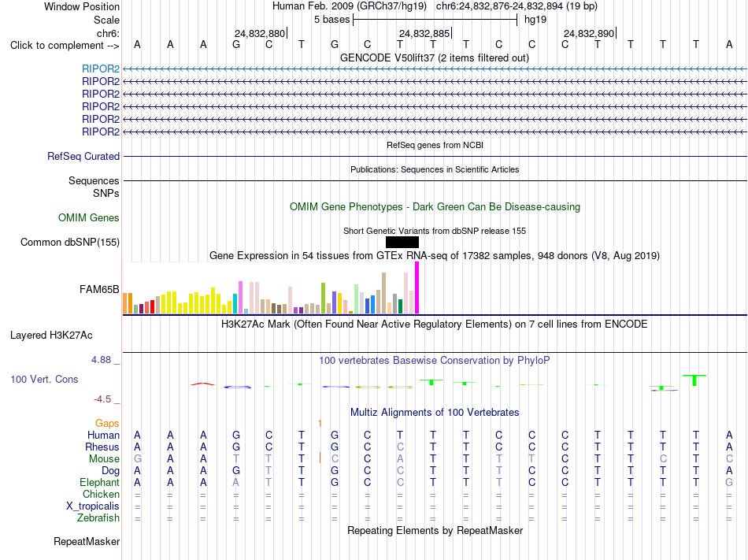
Task: Click the X_tropicalis alignment row label
Action: 93,506
